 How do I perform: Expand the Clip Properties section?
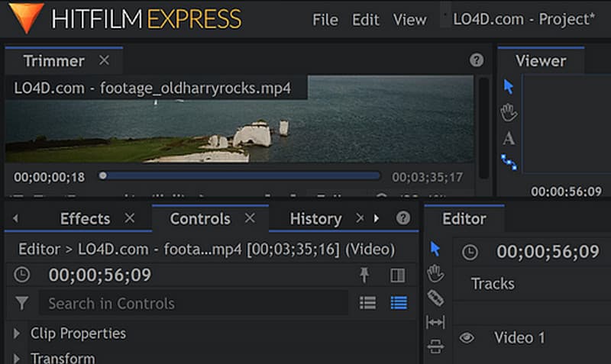[x=16, y=333]
